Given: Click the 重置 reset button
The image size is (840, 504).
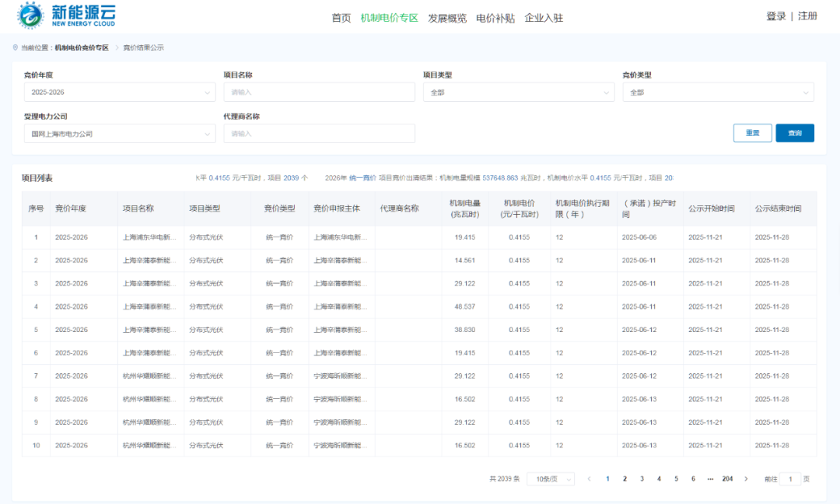Looking at the screenshot, I should tap(752, 133).
